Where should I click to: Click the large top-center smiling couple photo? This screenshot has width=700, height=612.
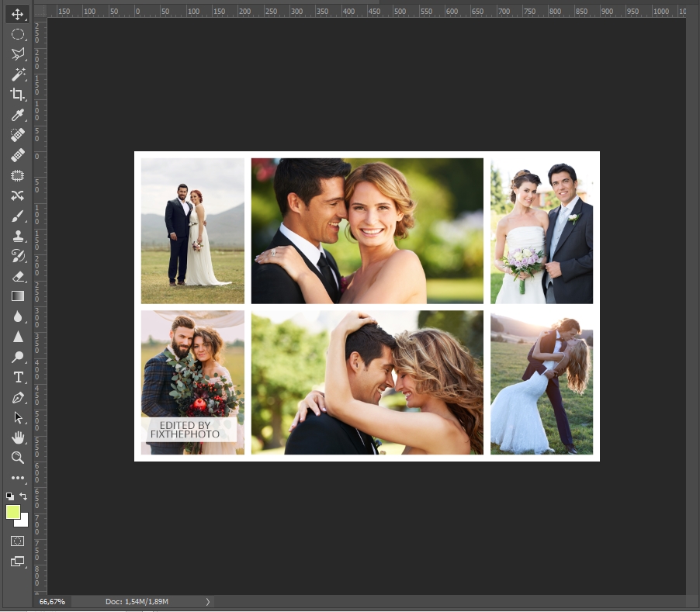pyautogui.click(x=367, y=230)
